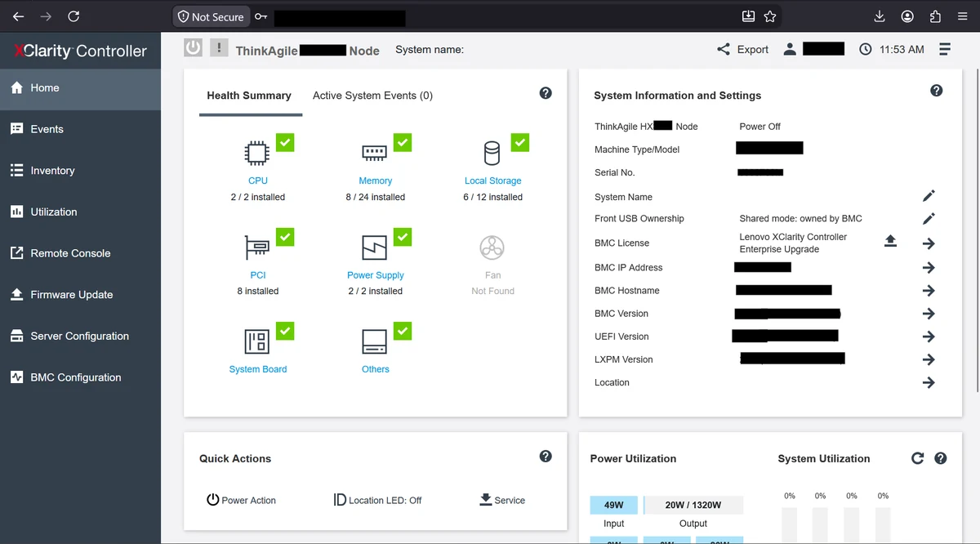Open the PCI adapters details

(x=258, y=275)
